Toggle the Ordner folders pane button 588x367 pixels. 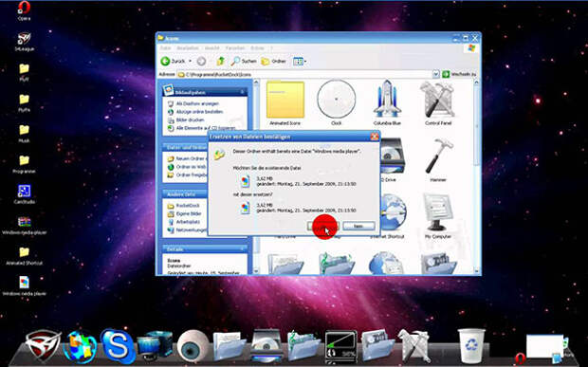[x=273, y=61]
